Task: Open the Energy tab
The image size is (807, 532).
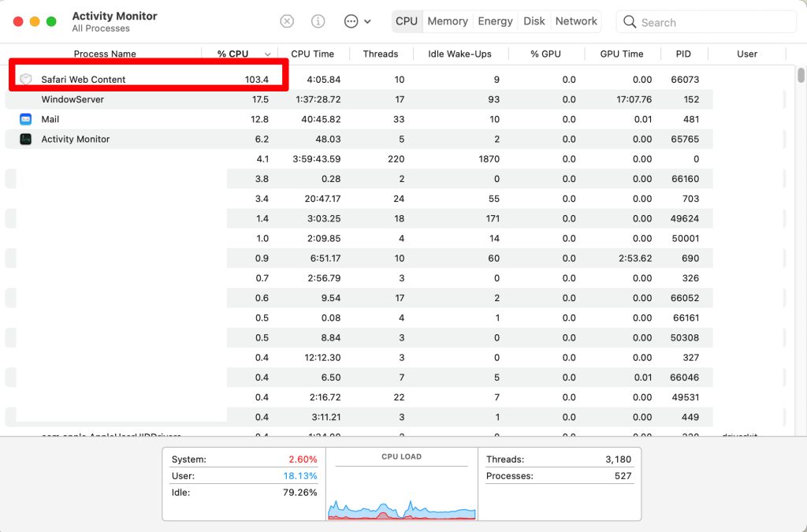Action: [x=495, y=21]
